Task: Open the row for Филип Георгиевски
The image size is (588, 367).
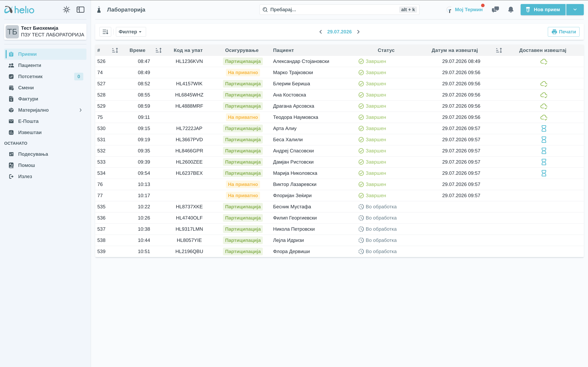Action: click(339, 218)
